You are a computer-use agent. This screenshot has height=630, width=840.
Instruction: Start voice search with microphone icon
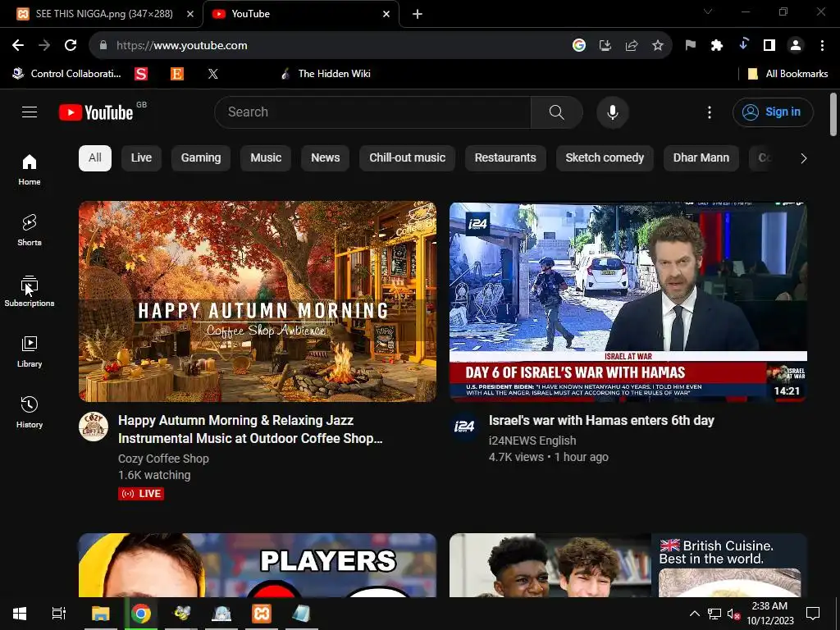pyautogui.click(x=612, y=112)
